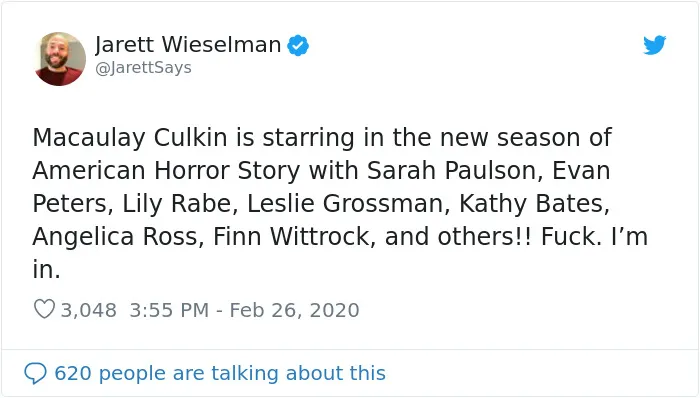The image size is (700, 398).
Task: Click the blue verified badge
Action: [298, 45]
